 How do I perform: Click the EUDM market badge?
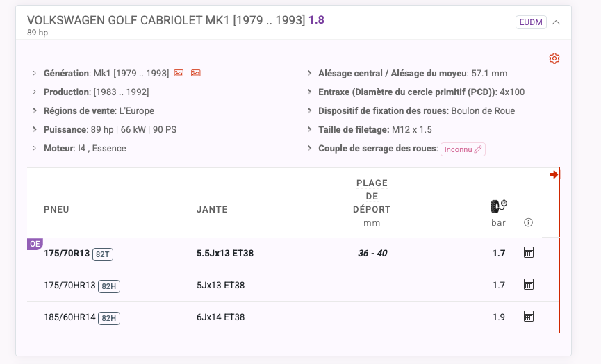click(x=531, y=22)
